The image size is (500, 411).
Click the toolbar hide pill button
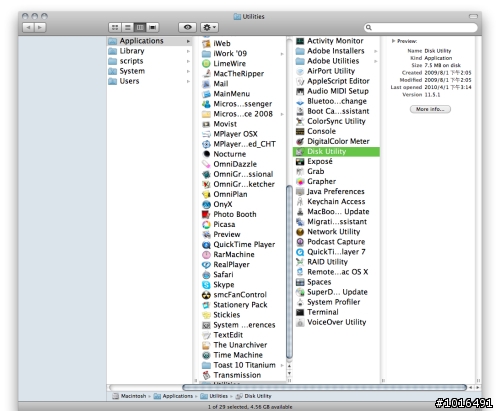pos(473,16)
